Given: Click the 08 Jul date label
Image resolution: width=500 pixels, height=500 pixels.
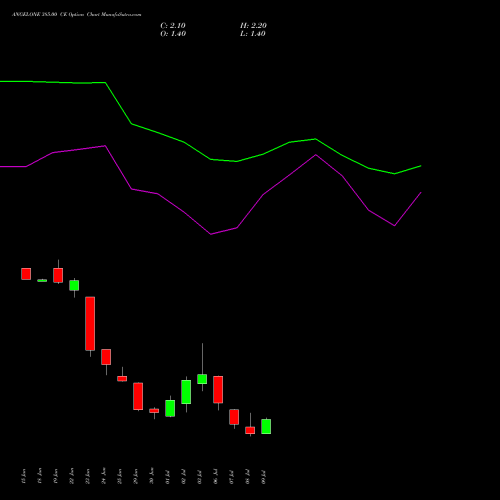Looking at the screenshot, I should [248, 476].
